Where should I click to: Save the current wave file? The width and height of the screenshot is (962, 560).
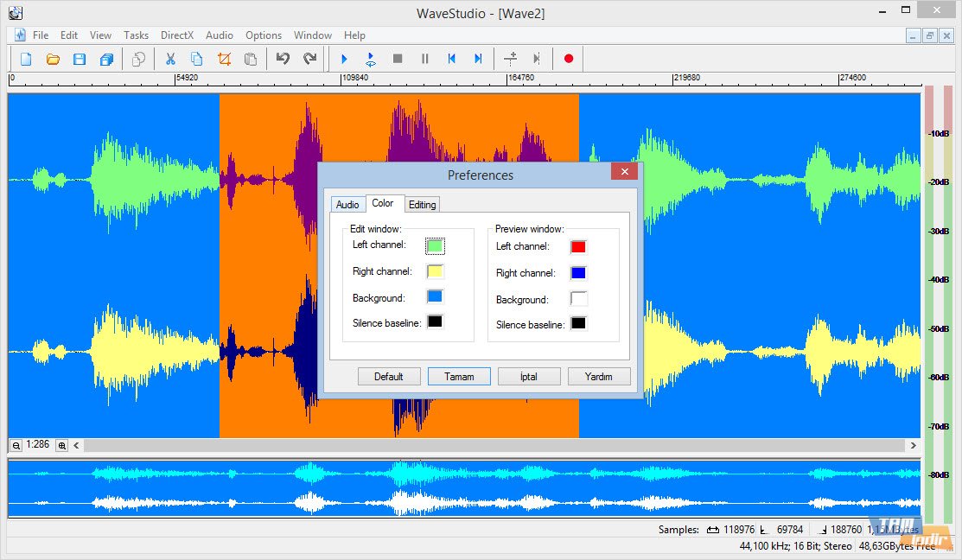[x=80, y=59]
